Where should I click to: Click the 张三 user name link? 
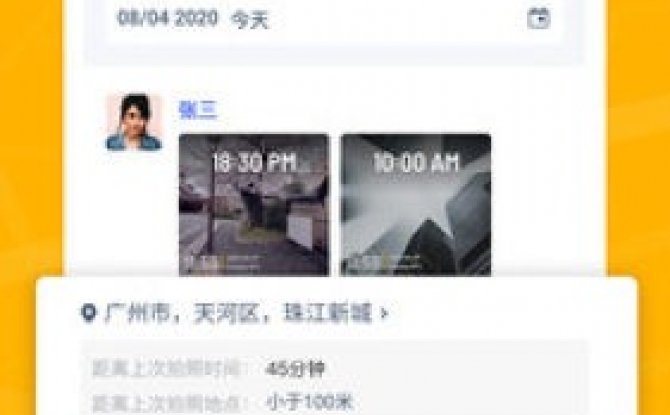click(198, 110)
